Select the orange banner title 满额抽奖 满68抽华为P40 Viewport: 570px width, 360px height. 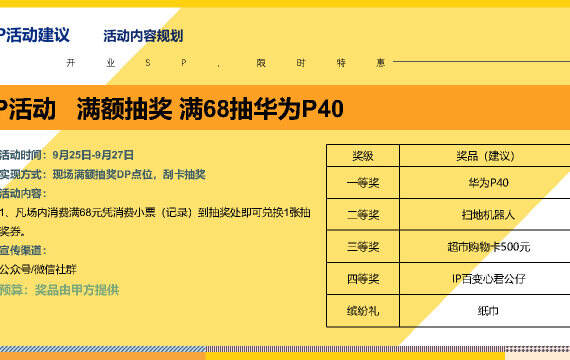[210, 109]
